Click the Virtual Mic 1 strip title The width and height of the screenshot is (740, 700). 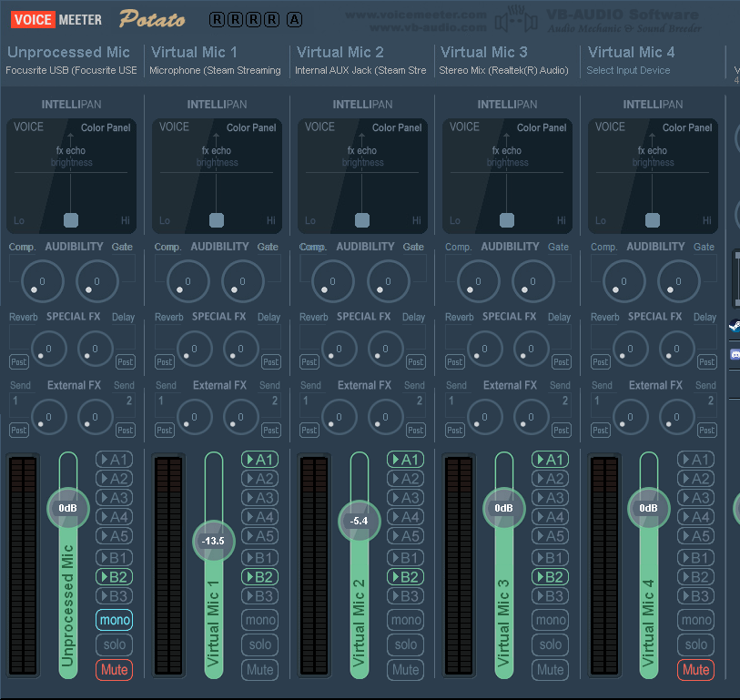194,52
